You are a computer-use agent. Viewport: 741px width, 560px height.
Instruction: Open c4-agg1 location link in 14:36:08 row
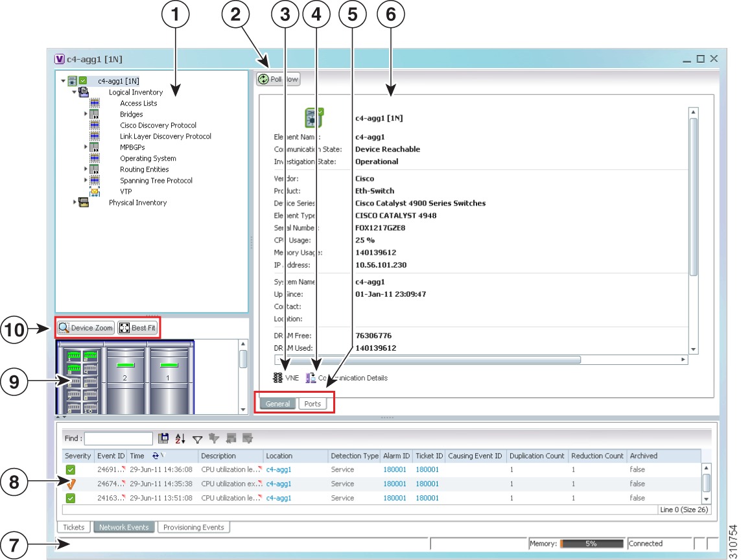click(x=278, y=469)
